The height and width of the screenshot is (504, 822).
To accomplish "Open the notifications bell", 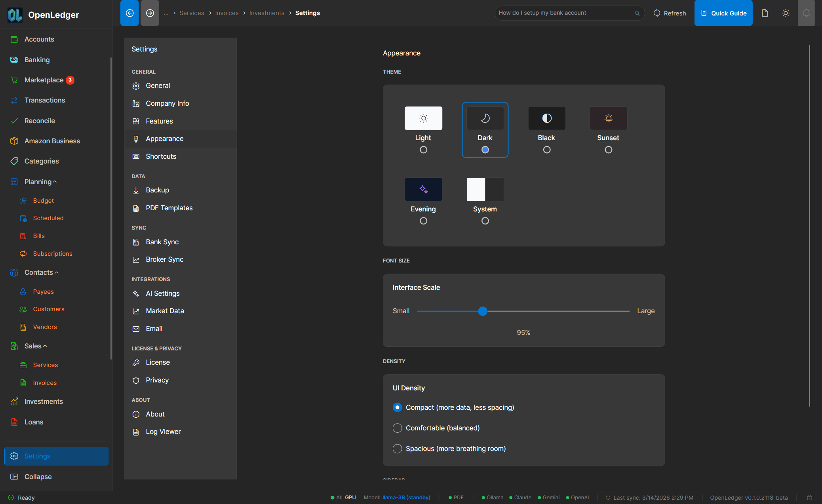I will pyautogui.click(x=806, y=13).
